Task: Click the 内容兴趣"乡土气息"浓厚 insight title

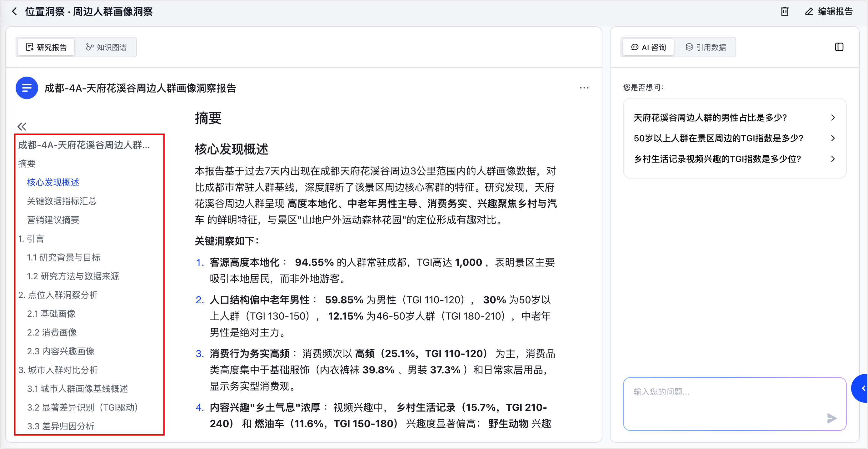Action: (265, 407)
